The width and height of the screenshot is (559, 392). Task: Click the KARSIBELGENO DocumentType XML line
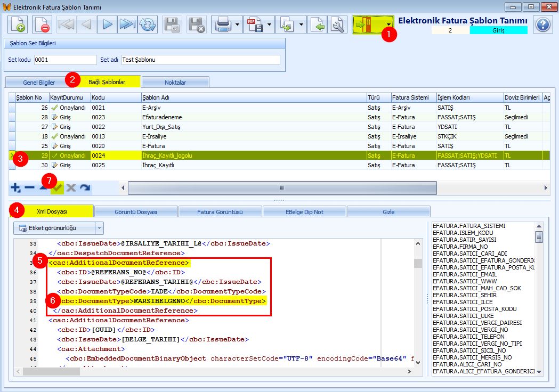(164, 301)
